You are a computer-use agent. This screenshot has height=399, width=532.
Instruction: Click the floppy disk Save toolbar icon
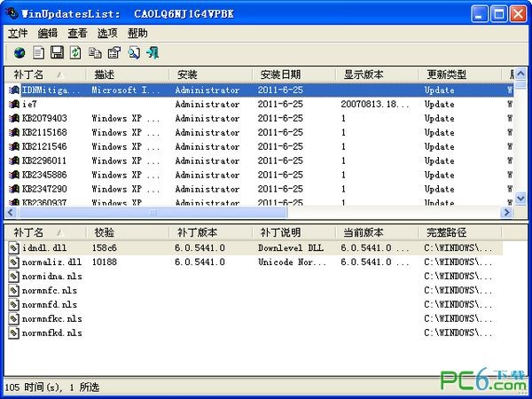coord(57,53)
